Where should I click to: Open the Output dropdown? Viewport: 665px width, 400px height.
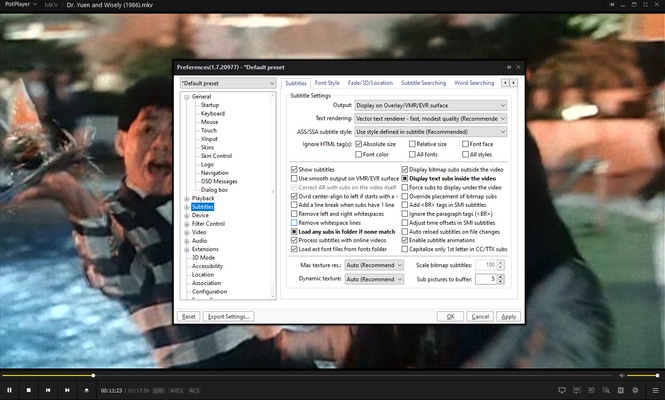click(430, 105)
